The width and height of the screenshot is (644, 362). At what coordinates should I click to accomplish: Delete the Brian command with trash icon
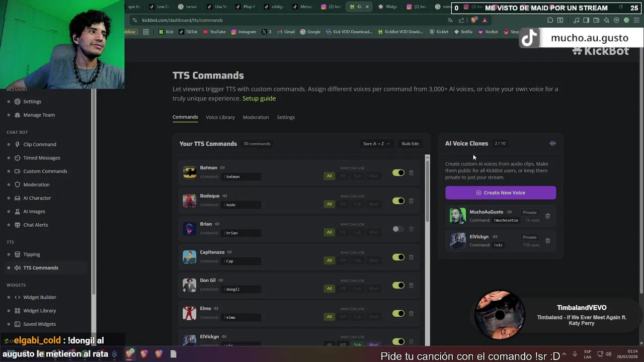(x=411, y=229)
